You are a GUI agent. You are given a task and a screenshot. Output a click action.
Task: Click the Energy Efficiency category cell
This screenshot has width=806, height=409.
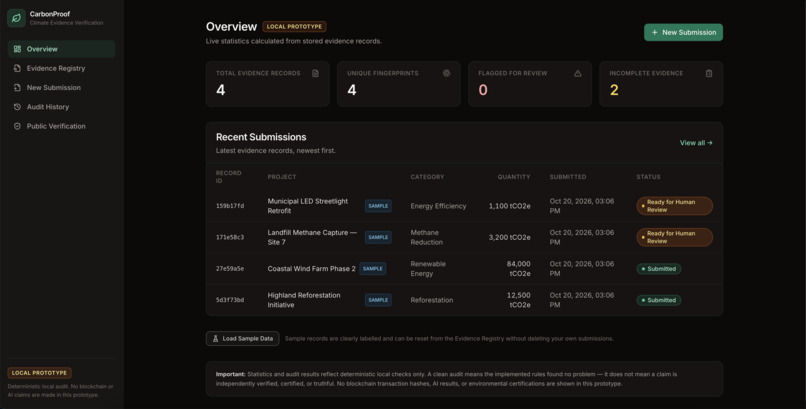(438, 206)
